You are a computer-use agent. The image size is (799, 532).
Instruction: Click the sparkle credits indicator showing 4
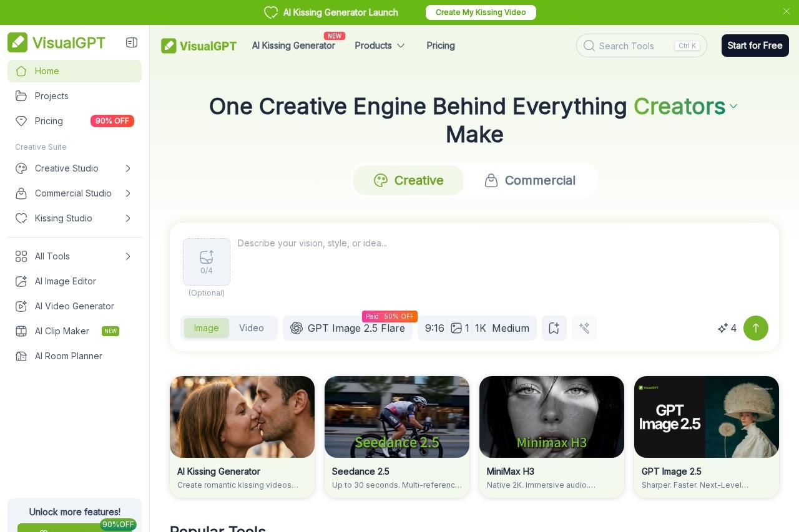point(727,328)
